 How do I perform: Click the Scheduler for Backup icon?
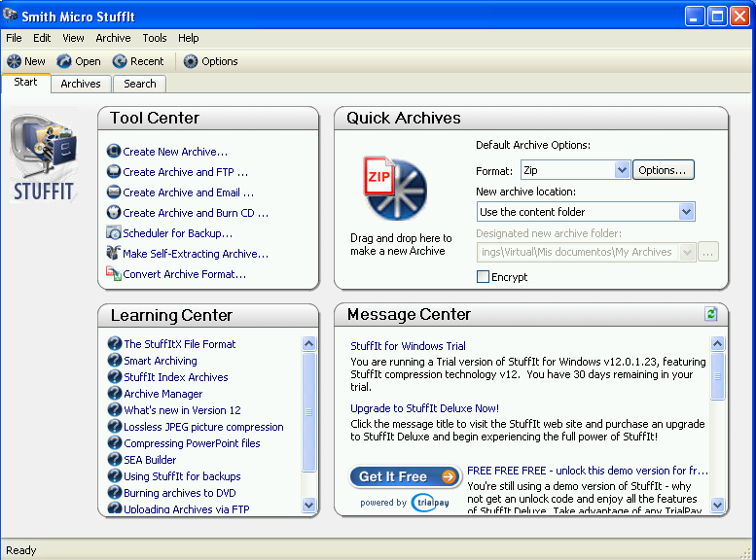(x=114, y=232)
